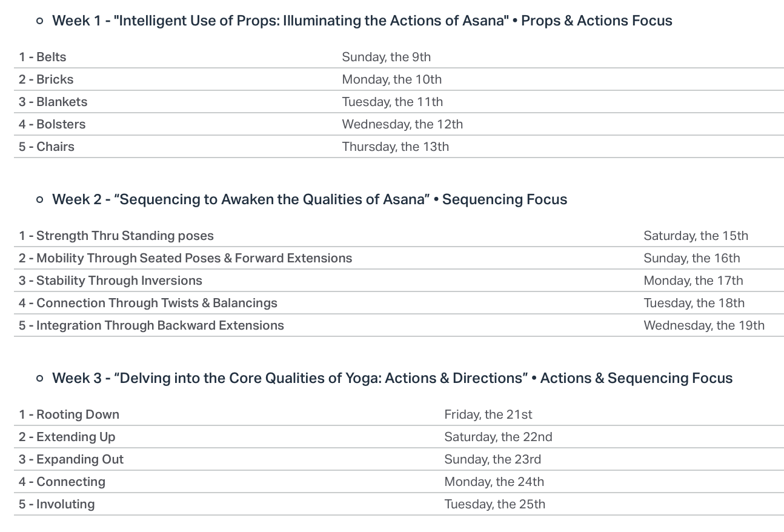Click the '5 - Chairs' entry
Screen dimensions: 784x532
pos(47,147)
